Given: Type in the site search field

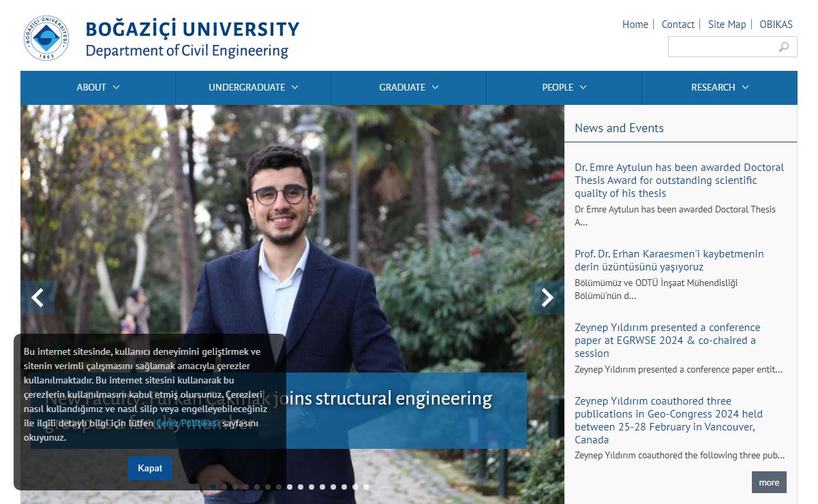Looking at the screenshot, I should click(x=721, y=47).
